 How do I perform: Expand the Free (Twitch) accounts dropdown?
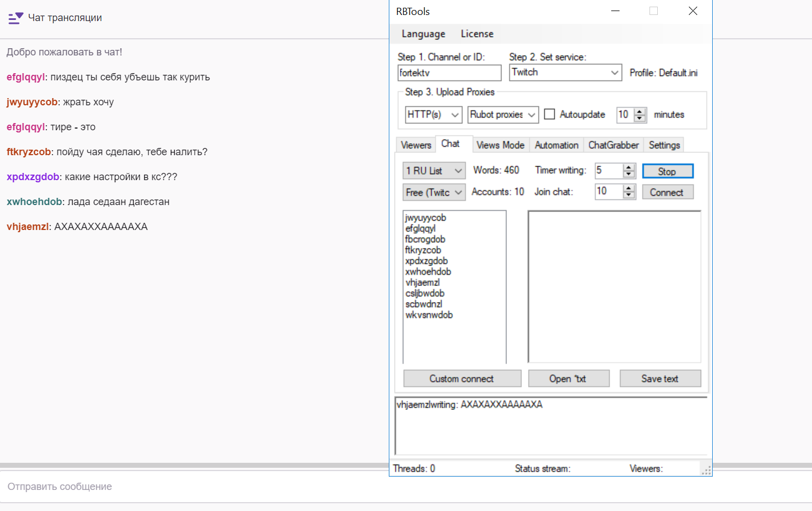[458, 192]
